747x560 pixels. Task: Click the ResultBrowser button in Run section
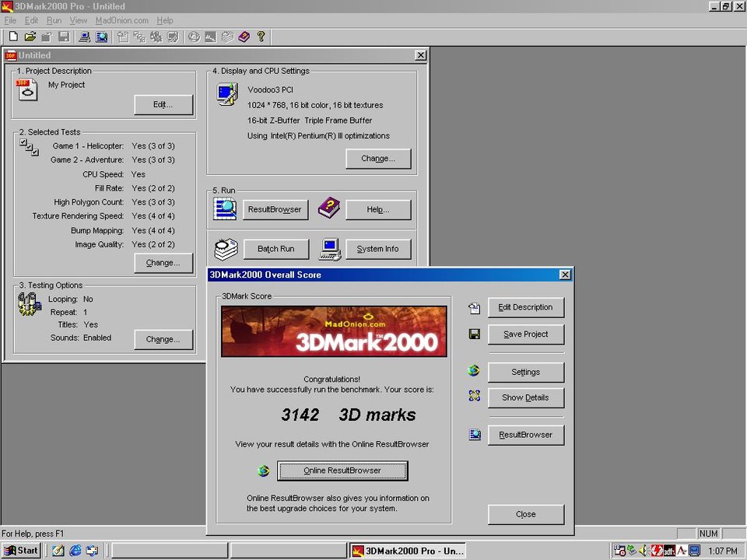tap(275, 209)
